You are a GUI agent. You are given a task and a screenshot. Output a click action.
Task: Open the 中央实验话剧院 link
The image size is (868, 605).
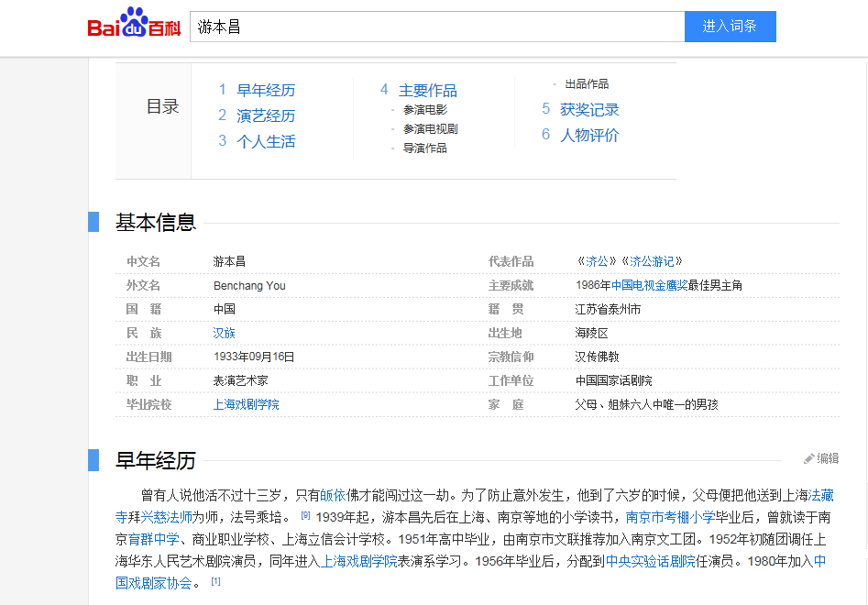(651, 561)
